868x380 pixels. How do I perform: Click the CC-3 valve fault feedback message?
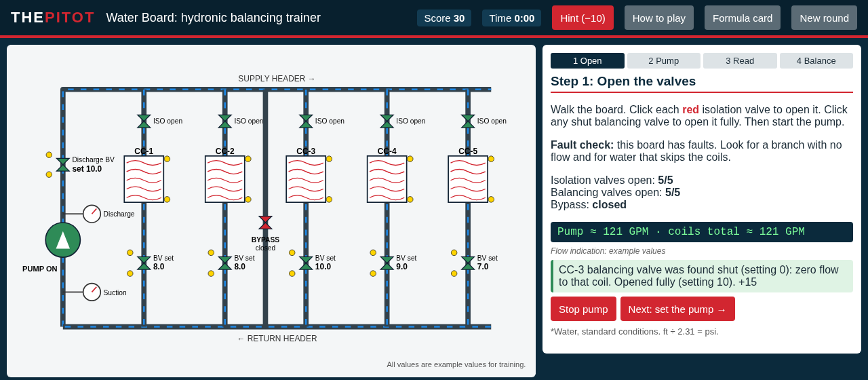(x=702, y=276)
